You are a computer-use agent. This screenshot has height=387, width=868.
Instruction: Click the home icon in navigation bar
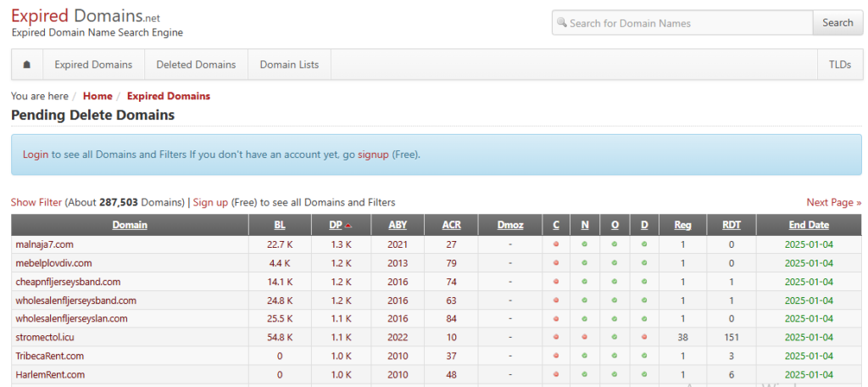(x=27, y=64)
